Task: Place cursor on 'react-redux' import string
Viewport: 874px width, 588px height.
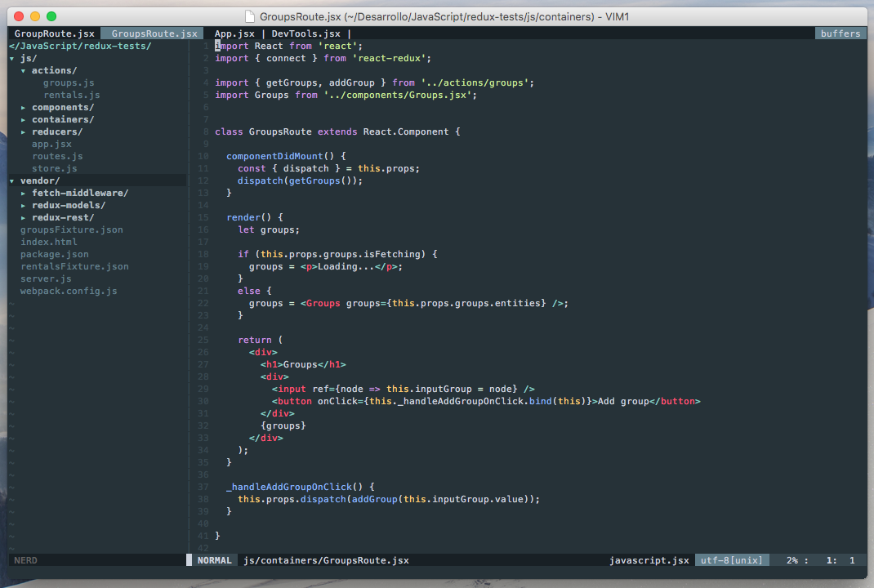Action: coord(389,59)
